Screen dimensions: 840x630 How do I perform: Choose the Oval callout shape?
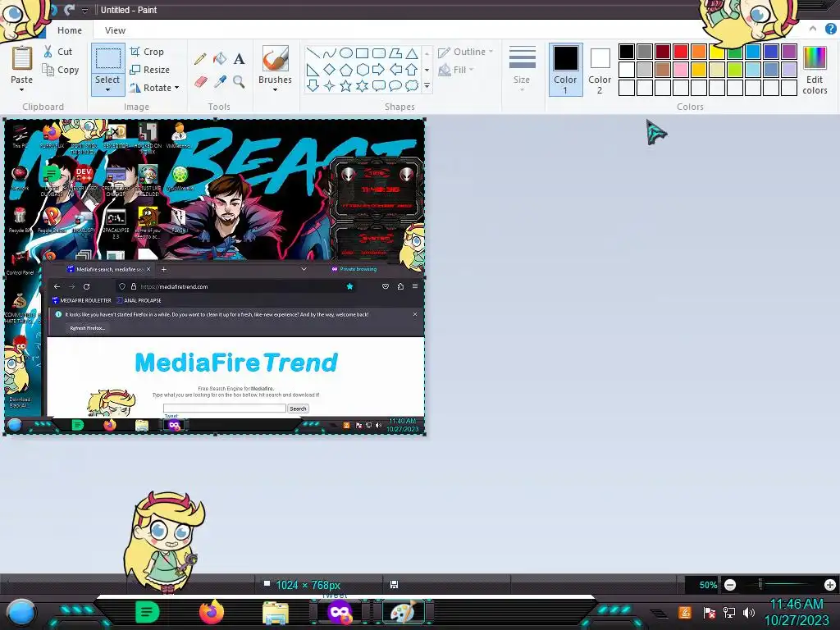(x=395, y=85)
